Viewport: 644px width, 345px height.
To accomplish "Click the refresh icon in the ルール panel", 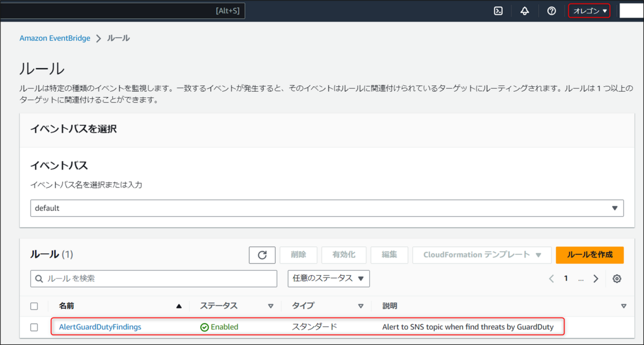I will click(x=262, y=255).
